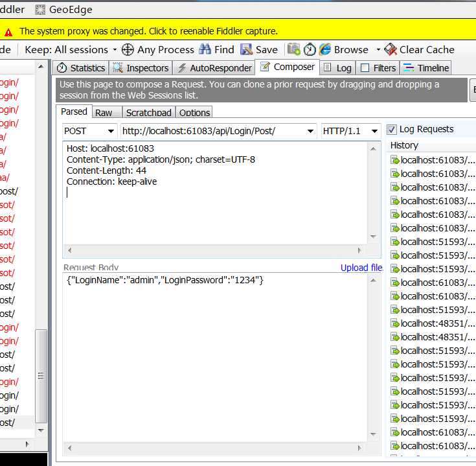Open the HTTP/1.1 version dropdown

(374, 131)
